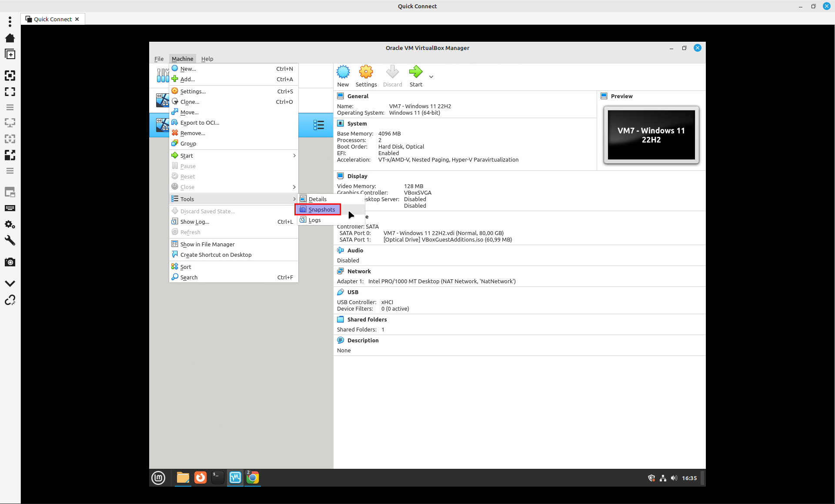Click the Shared folders section header
This screenshot has width=835, height=504.
pos(367,319)
